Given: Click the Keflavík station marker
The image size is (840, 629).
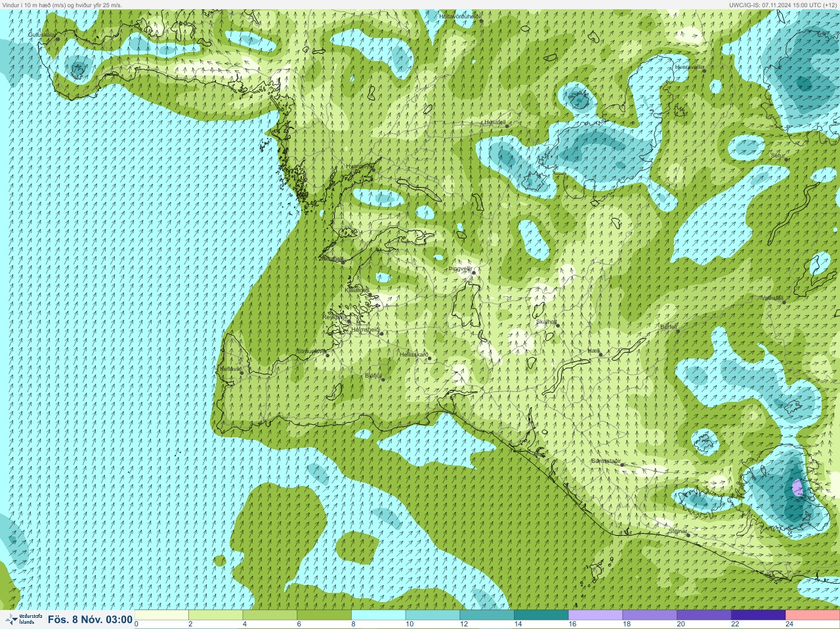Looking at the screenshot, I should click(x=241, y=372).
